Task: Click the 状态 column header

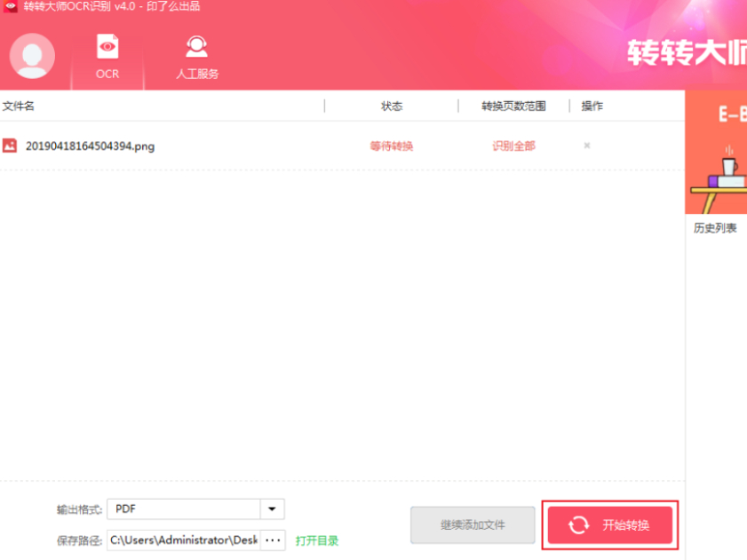Action: pyautogui.click(x=392, y=106)
